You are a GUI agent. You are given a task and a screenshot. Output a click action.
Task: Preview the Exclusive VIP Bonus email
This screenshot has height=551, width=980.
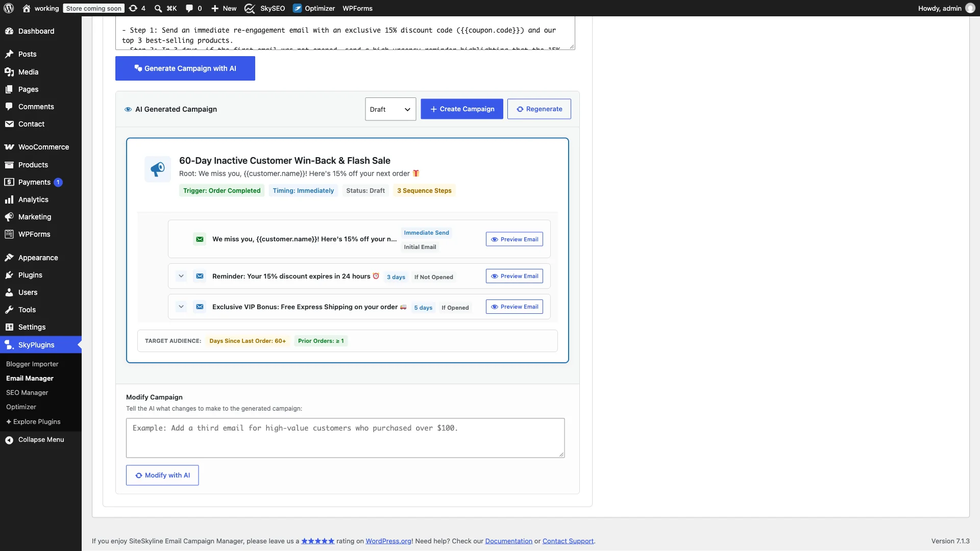[514, 307]
